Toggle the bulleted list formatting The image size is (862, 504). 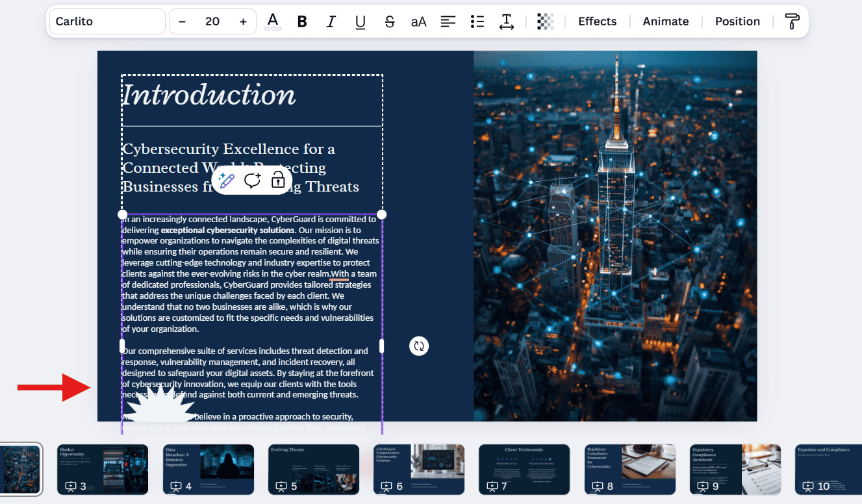[477, 21]
